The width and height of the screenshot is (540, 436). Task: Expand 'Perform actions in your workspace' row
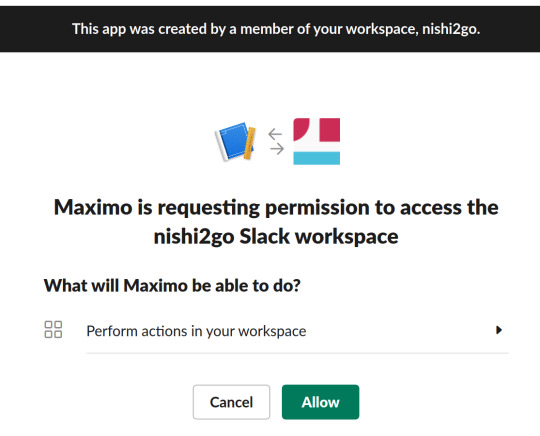tap(276, 331)
